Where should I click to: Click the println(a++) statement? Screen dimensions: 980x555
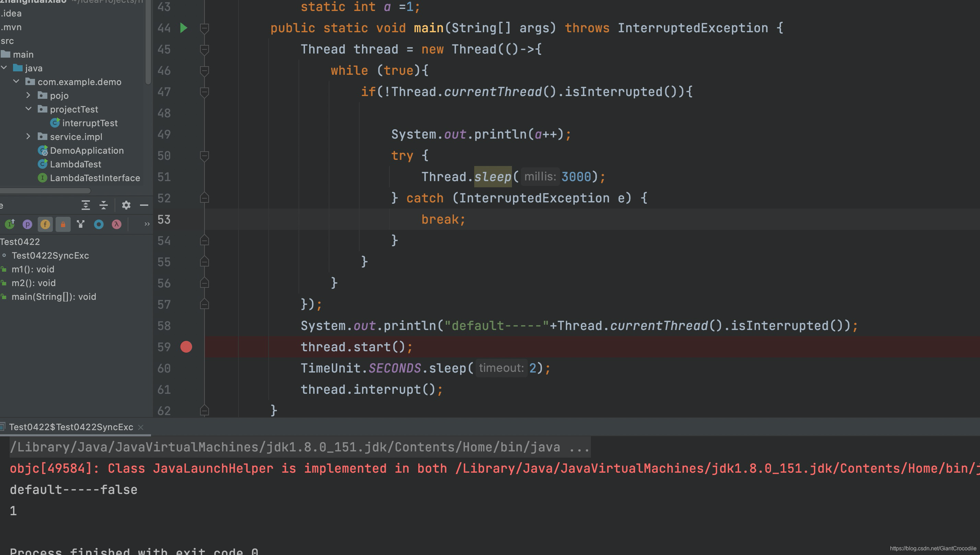tap(481, 134)
